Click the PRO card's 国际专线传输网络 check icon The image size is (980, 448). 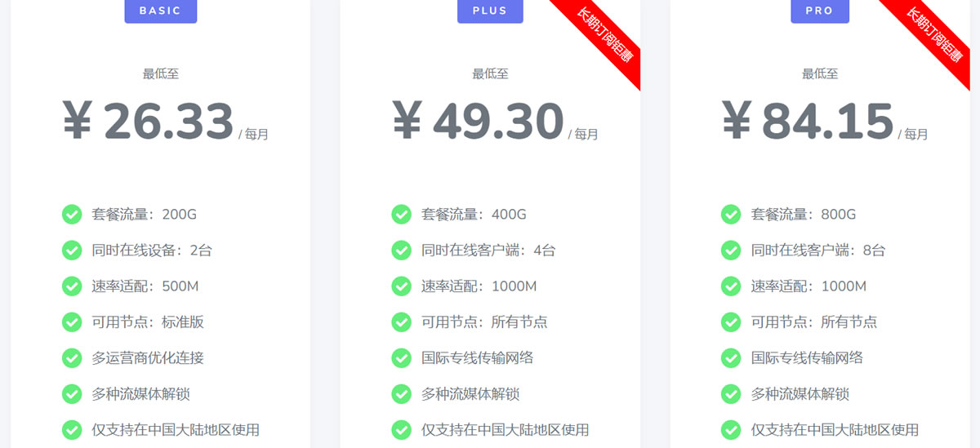click(x=731, y=358)
